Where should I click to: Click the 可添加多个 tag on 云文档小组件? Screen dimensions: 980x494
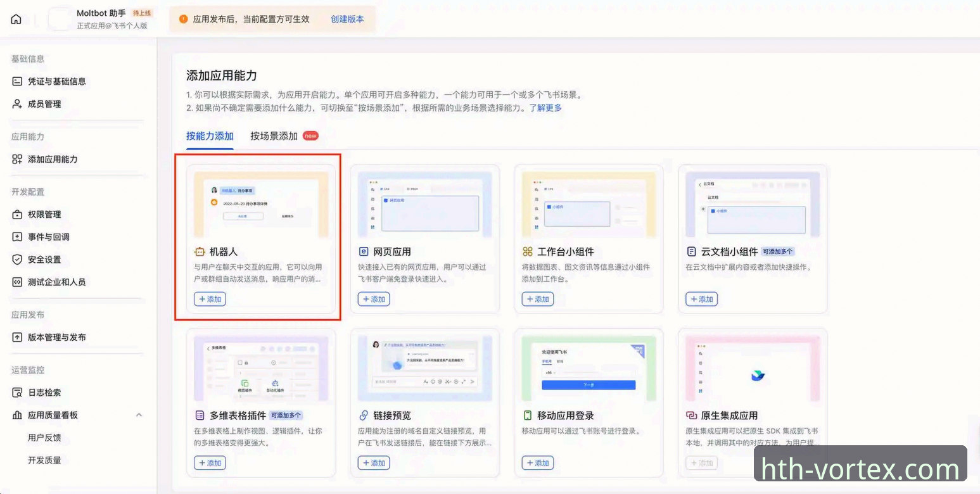[778, 251]
